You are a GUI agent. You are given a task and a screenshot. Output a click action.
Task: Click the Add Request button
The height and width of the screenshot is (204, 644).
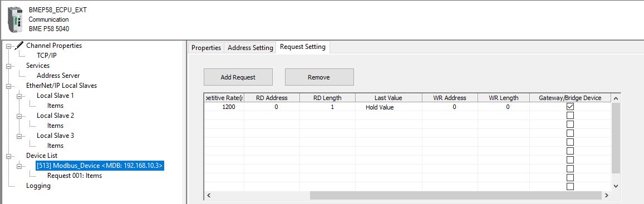click(x=238, y=77)
